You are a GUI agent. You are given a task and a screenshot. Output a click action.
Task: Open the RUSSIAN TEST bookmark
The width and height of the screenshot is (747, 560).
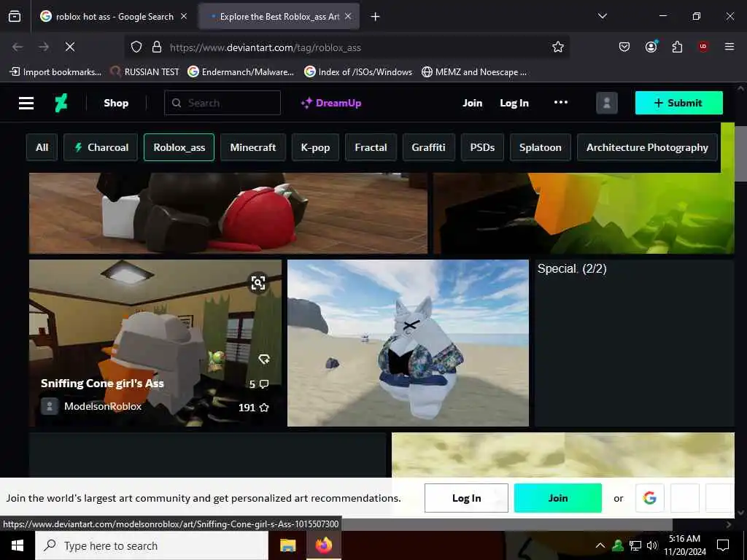point(144,72)
